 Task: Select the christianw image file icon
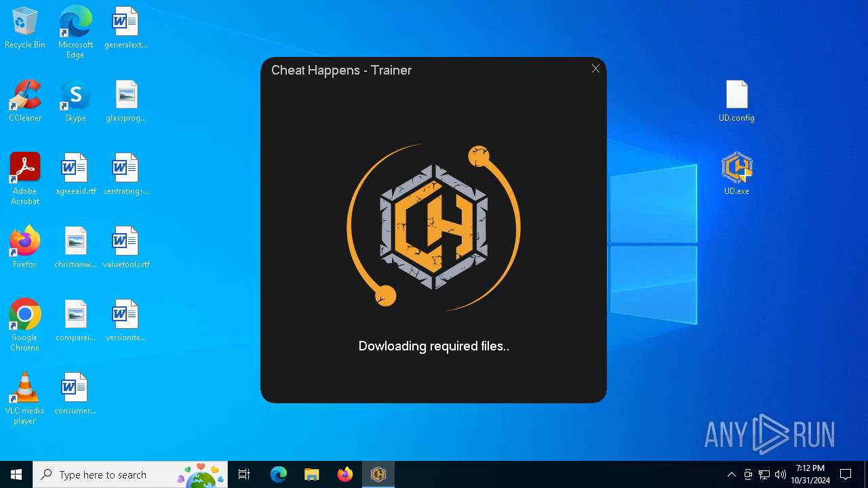75,248
